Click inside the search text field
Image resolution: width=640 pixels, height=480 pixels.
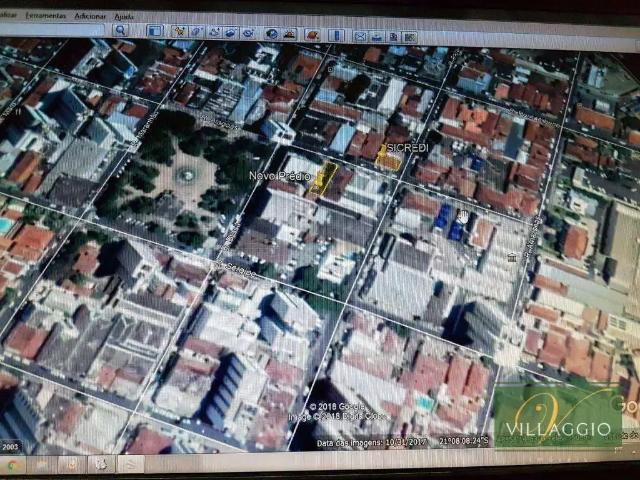click(51, 29)
